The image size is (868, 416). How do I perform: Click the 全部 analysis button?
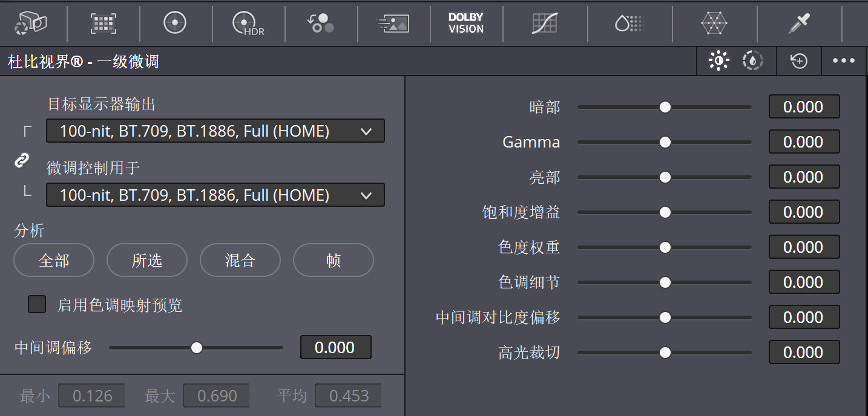coord(54,260)
